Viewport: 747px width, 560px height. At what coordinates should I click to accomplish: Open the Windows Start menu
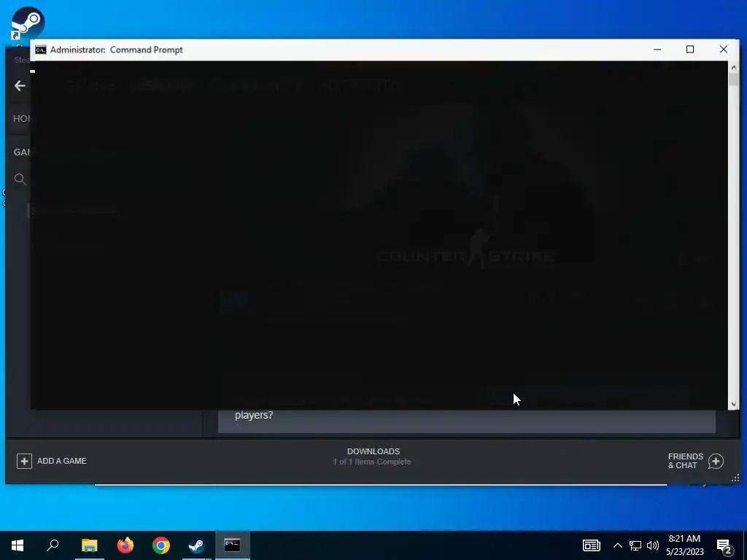click(18, 545)
